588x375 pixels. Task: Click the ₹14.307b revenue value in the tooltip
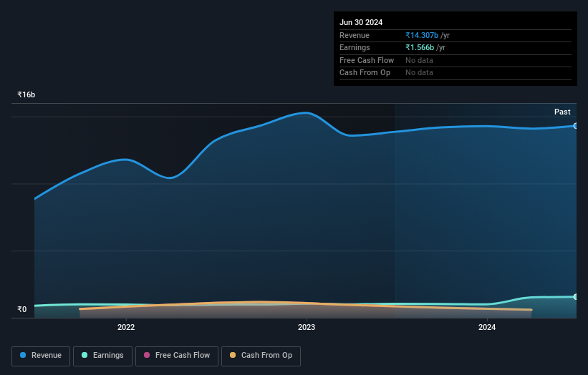tap(422, 35)
